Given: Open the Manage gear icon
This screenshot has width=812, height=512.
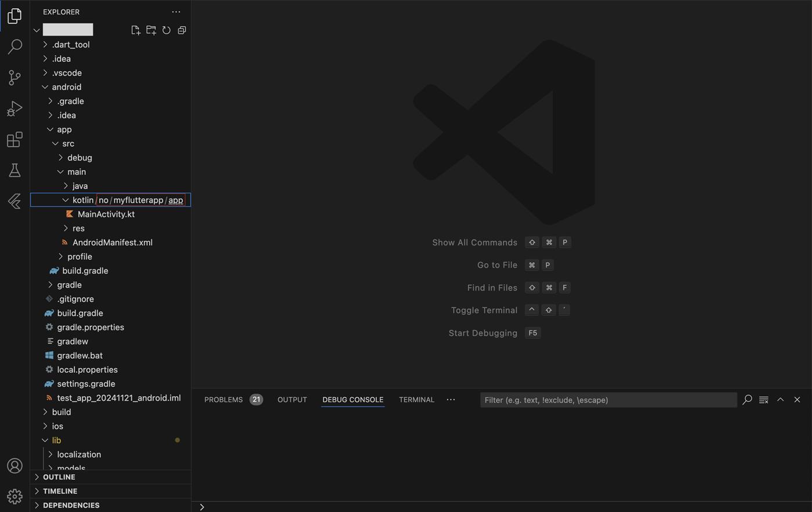Looking at the screenshot, I should click(x=14, y=496).
